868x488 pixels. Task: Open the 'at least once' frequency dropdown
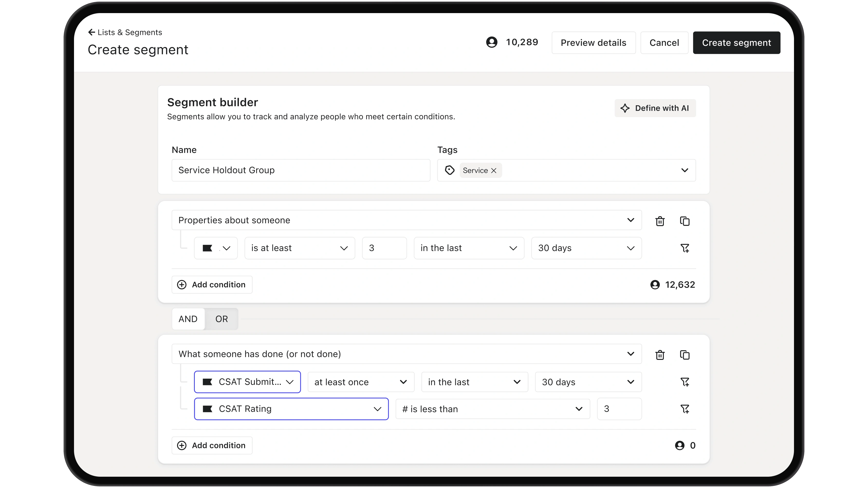361,382
